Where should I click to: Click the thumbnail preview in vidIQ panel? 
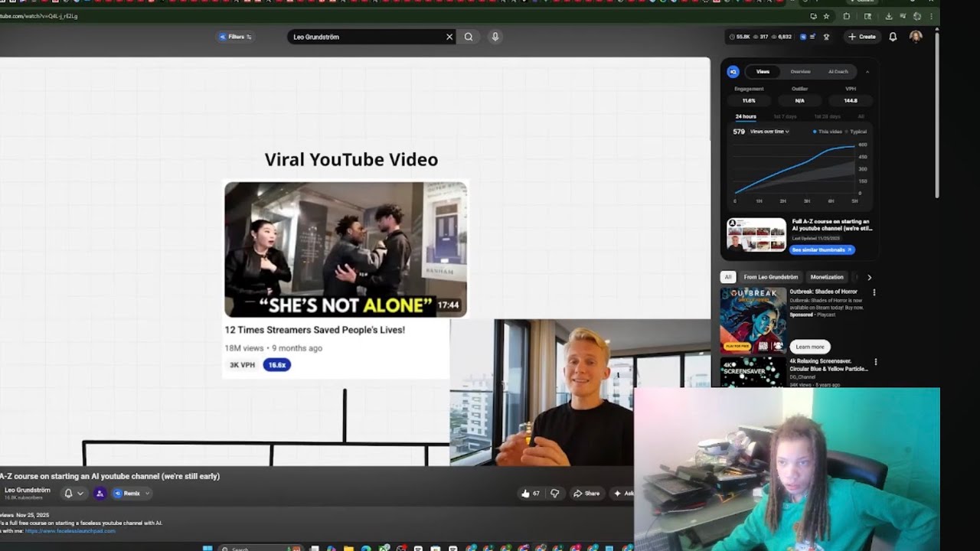756,236
